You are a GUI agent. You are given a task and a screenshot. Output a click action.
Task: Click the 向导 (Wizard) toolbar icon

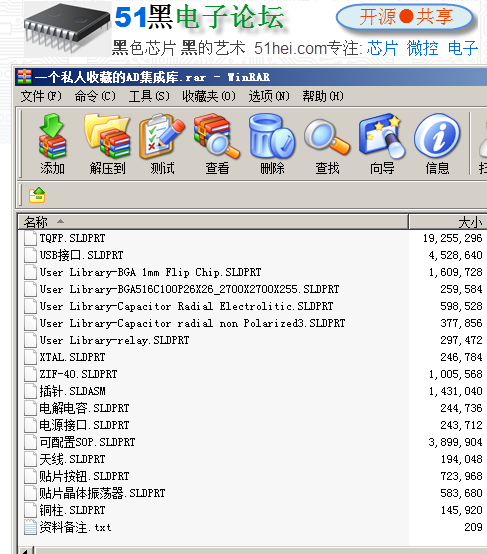point(382,143)
